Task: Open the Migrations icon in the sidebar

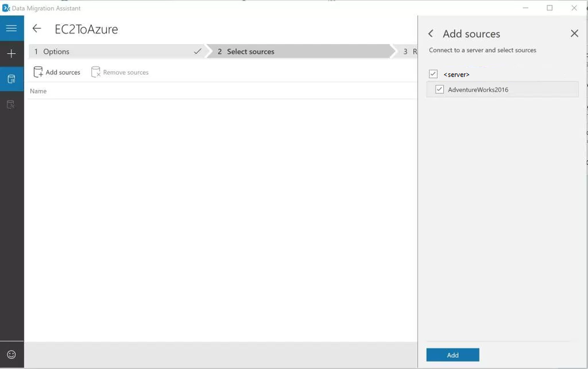Action: point(11,104)
